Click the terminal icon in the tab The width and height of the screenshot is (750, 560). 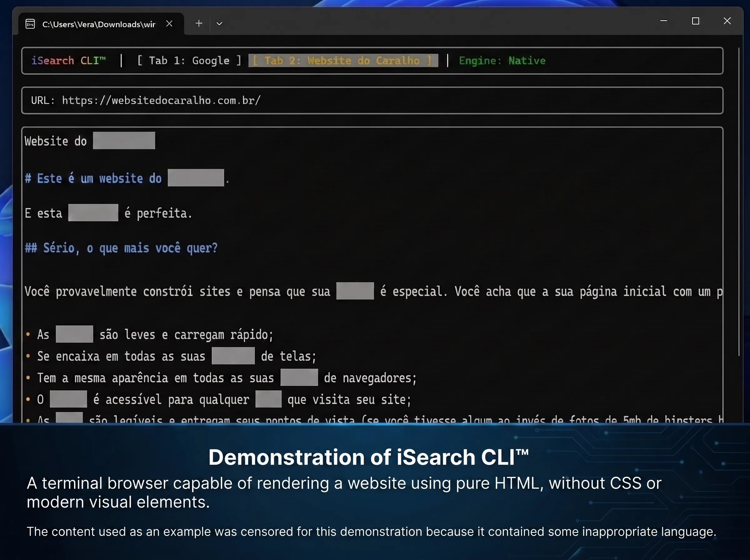(x=30, y=24)
